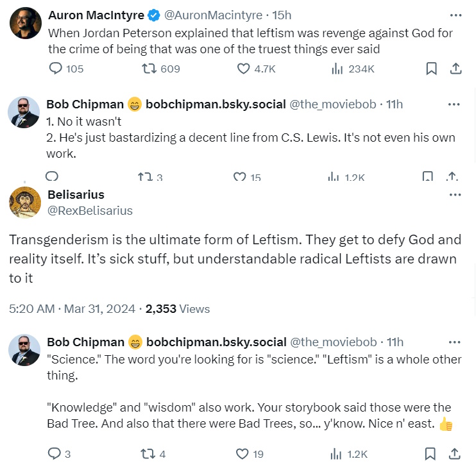476x468 pixels.
Task: Open more options on Belisarius's tweet
Action: 455,195
